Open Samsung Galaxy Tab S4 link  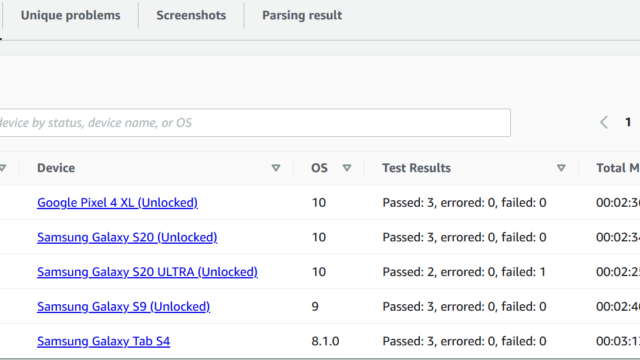tap(103, 341)
